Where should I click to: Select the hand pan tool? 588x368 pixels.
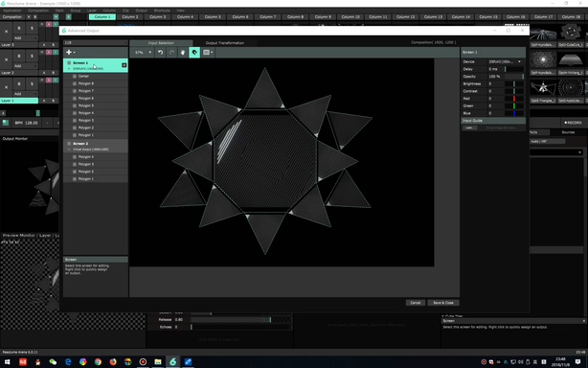tap(183, 53)
